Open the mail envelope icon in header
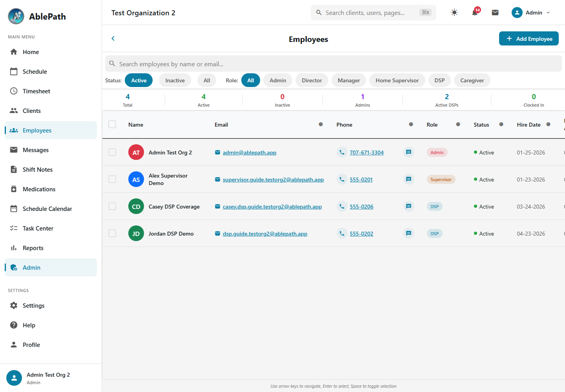Image resolution: width=565 pixels, height=392 pixels. pos(495,13)
